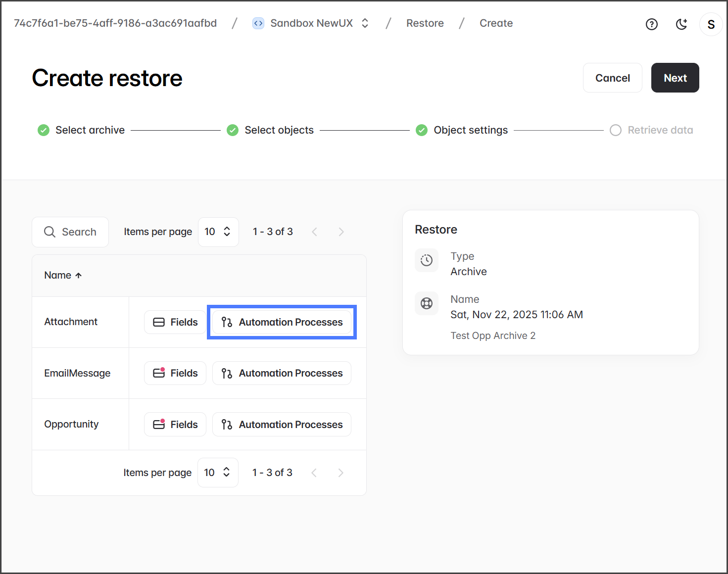Viewport: 728px width, 574px height.
Task: Open Fields for the Opportunity object
Action: tap(175, 425)
